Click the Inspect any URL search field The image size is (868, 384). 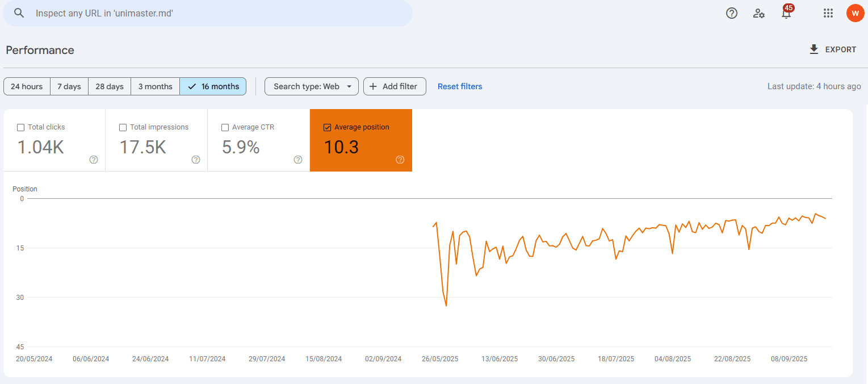(x=216, y=13)
